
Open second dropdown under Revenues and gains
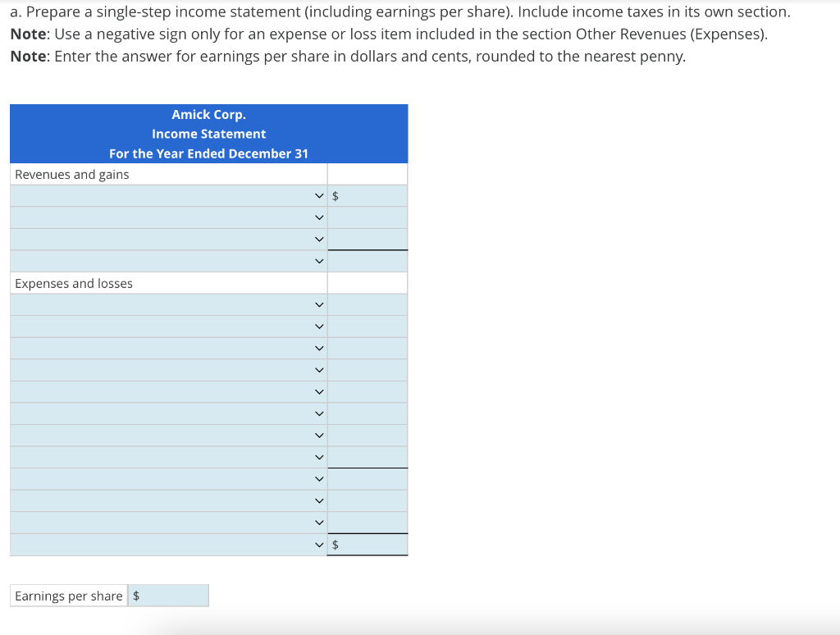(x=168, y=217)
